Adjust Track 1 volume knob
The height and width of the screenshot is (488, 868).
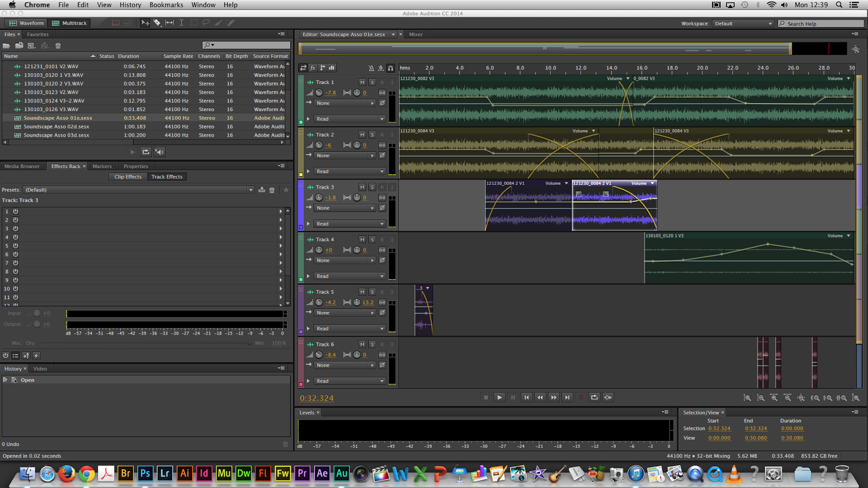pos(319,93)
